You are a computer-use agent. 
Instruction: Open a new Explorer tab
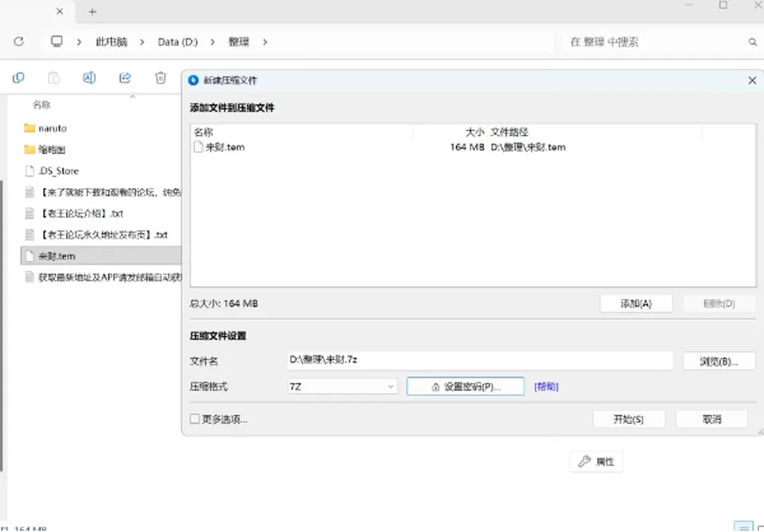pos(92,12)
